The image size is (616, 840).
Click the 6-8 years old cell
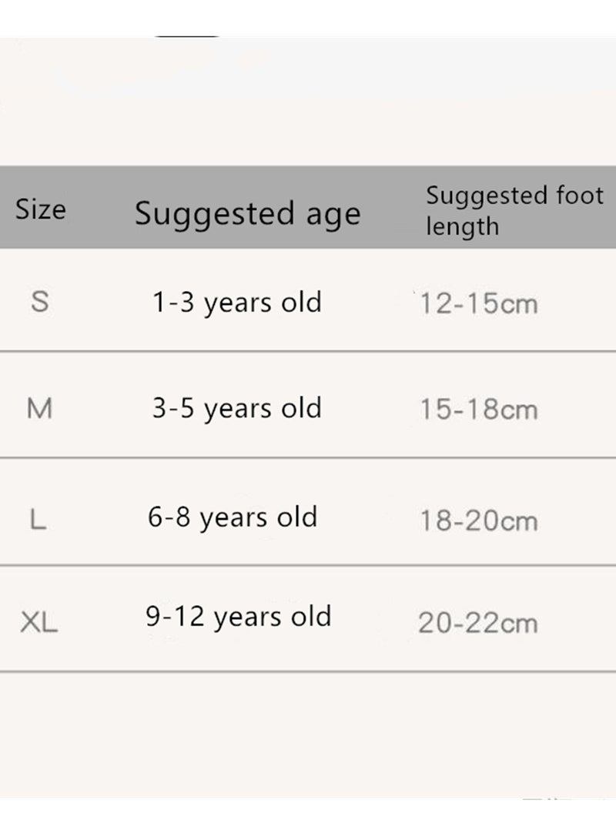point(233,518)
